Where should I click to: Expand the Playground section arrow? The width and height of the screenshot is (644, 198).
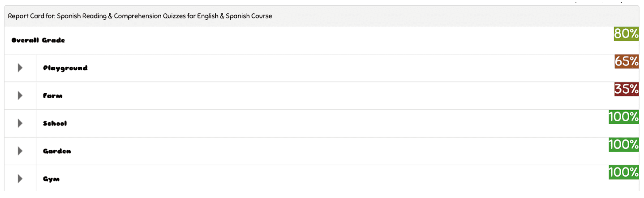(20, 68)
